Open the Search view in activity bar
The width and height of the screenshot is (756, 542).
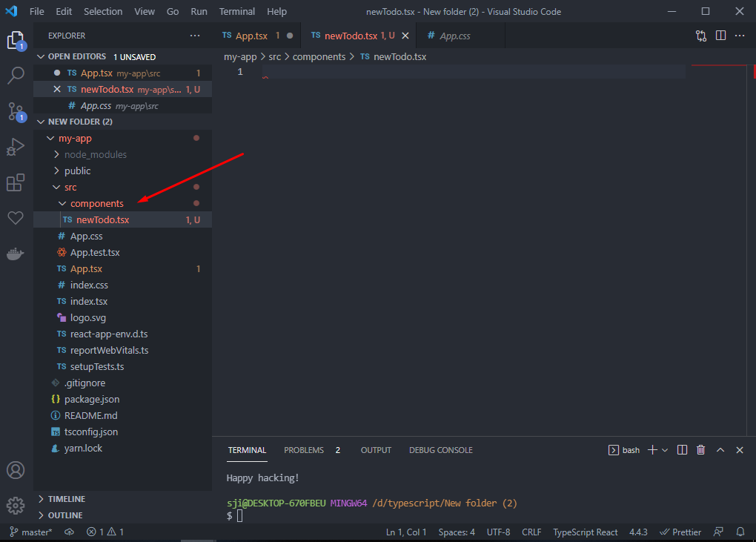point(16,75)
